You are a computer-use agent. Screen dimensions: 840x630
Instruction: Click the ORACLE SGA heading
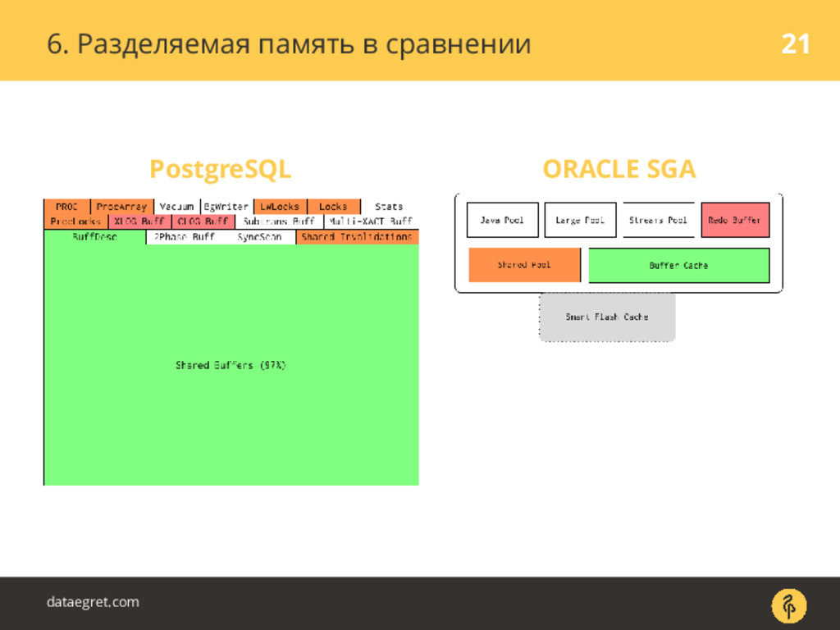[x=619, y=169]
